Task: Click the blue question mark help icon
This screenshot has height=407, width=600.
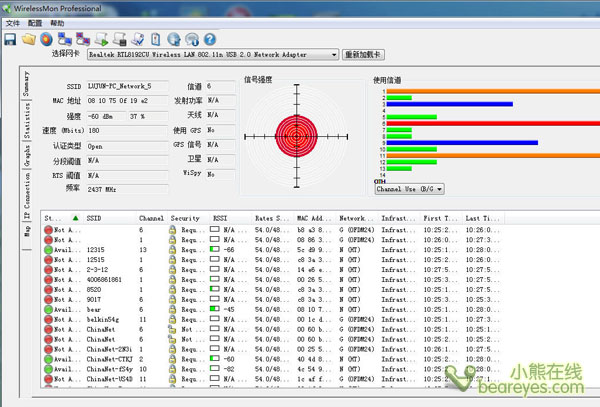Action: [x=210, y=39]
